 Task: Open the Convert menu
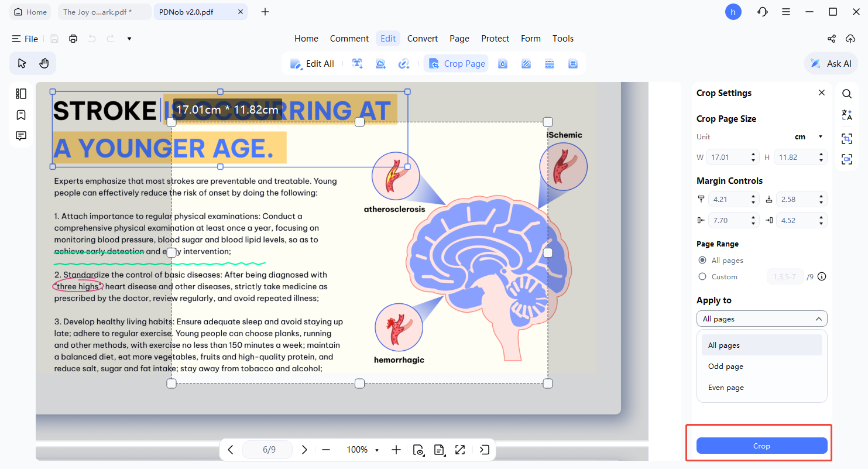(422, 39)
